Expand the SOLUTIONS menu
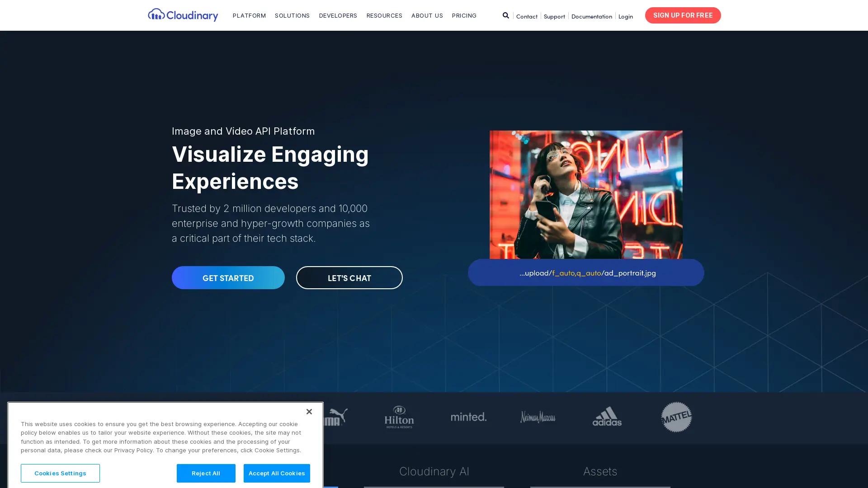Screen dimensions: 868x488 292,15
